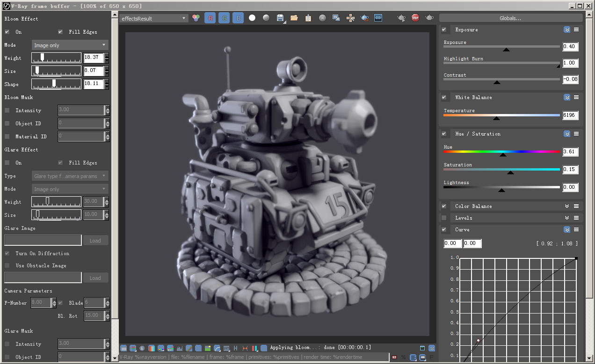Toggle Bloom Fill Edges checkbox
The width and height of the screenshot is (595, 364).
tap(60, 32)
